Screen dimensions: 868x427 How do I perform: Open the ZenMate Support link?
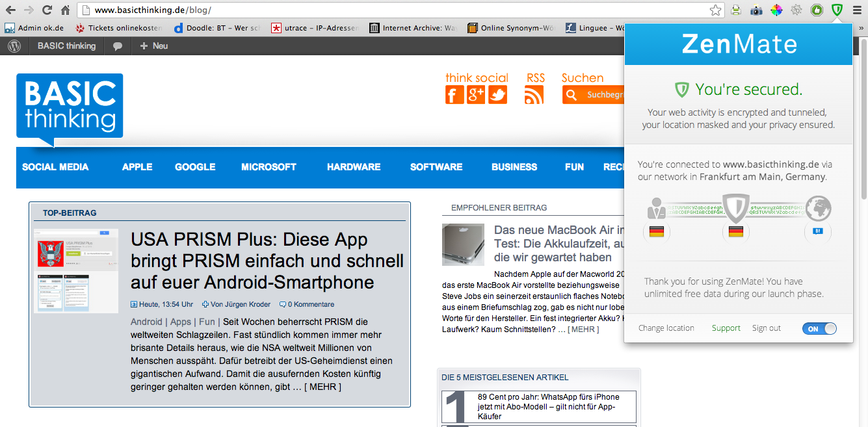point(726,328)
